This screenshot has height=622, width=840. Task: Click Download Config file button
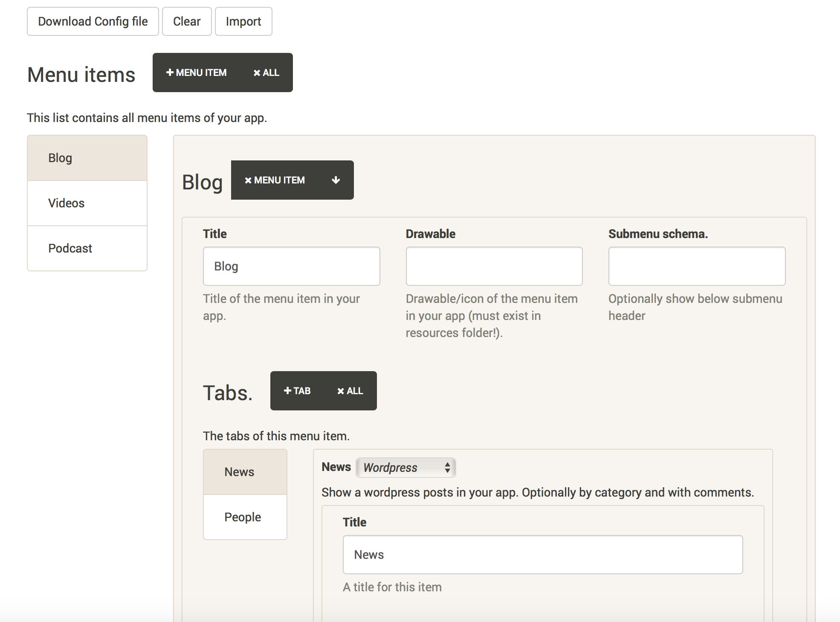[93, 21]
